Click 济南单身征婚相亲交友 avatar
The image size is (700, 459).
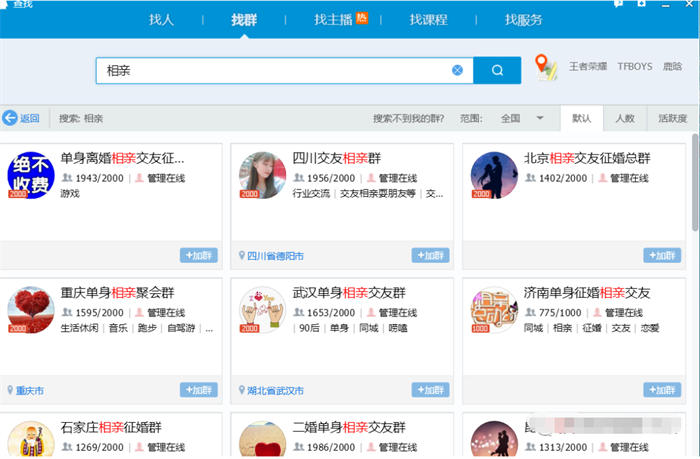[x=494, y=310]
